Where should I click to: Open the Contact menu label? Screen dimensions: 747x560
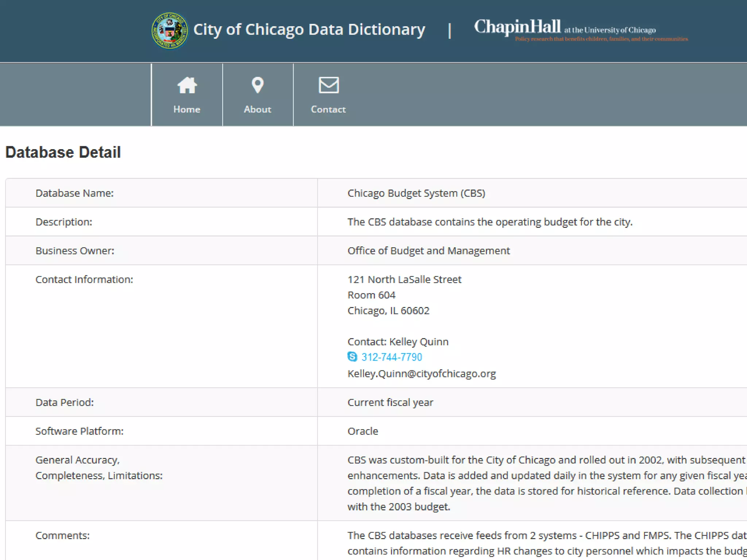[x=328, y=109]
